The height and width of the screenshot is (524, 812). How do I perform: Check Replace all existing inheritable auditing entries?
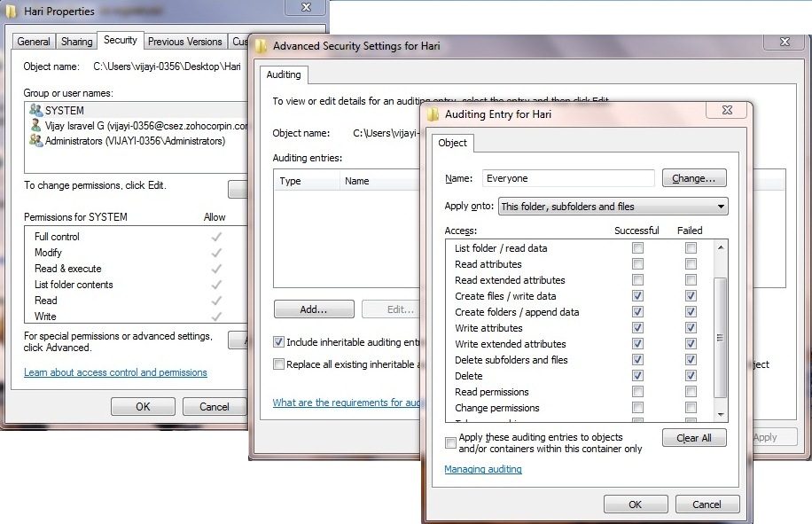[x=278, y=364]
